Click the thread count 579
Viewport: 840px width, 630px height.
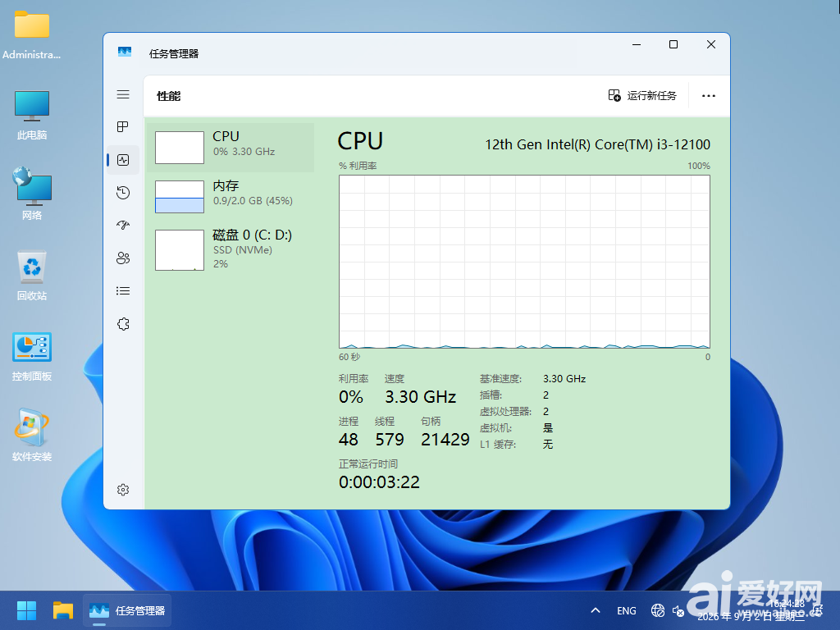pyautogui.click(x=390, y=440)
